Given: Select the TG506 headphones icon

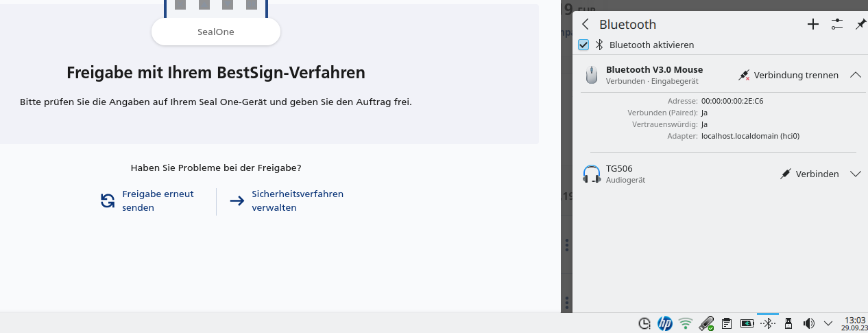Looking at the screenshot, I should (x=592, y=174).
